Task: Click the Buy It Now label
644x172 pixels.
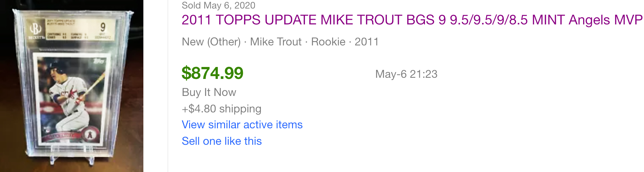Action: 209,92
